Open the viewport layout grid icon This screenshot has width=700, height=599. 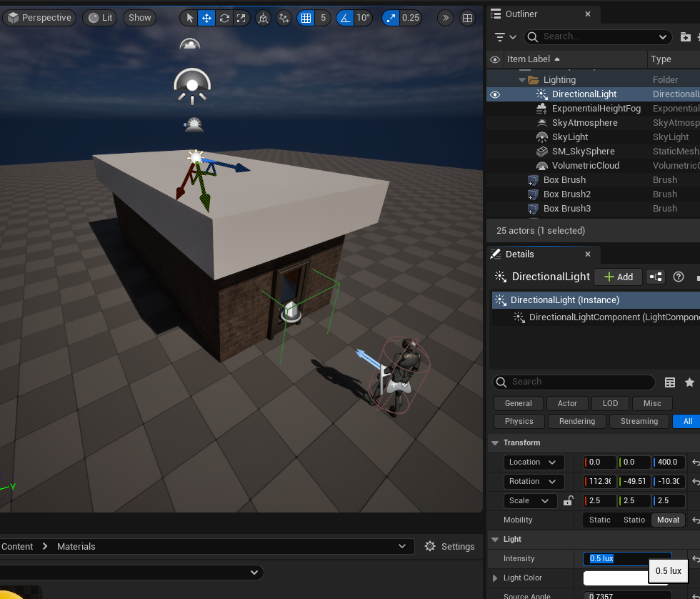click(x=467, y=18)
